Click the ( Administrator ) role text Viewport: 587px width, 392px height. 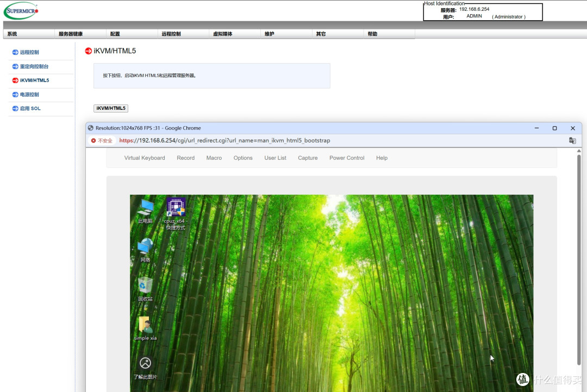point(509,17)
